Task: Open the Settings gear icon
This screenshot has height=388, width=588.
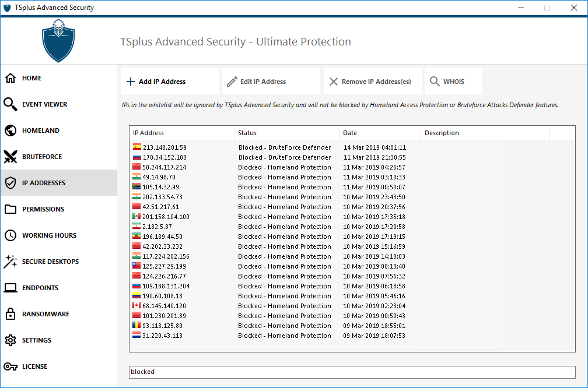Action: pos(11,340)
